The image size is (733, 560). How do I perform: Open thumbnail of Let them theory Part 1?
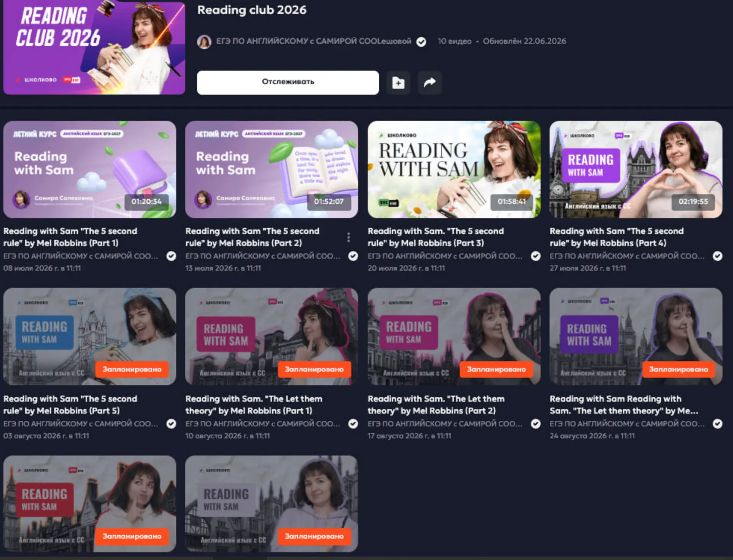pos(271,336)
